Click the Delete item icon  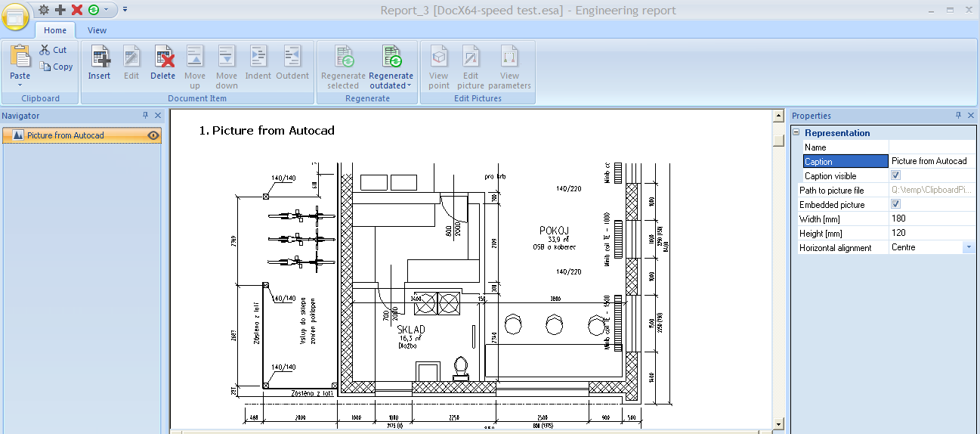(163, 57)
